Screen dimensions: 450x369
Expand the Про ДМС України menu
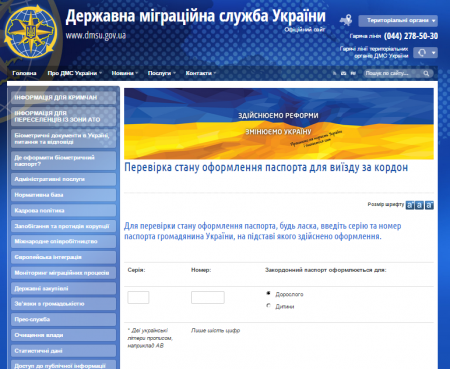tap(74, 73)
